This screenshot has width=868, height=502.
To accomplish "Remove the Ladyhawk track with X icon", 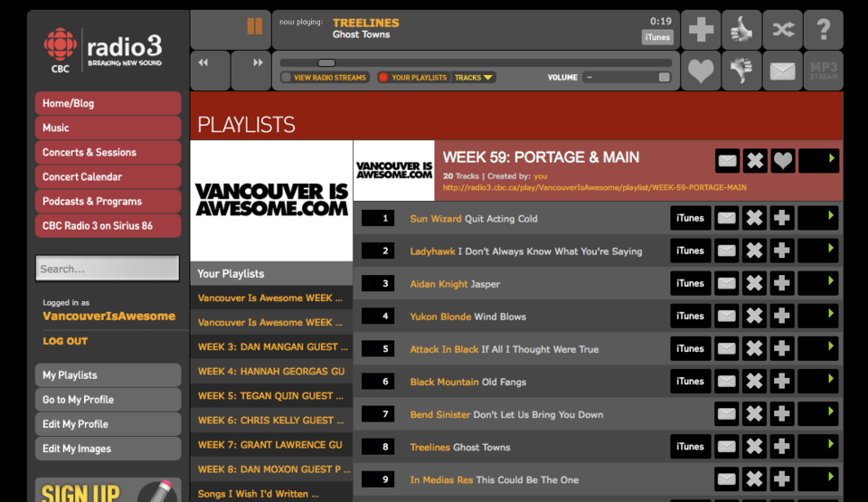I will 754,251.
